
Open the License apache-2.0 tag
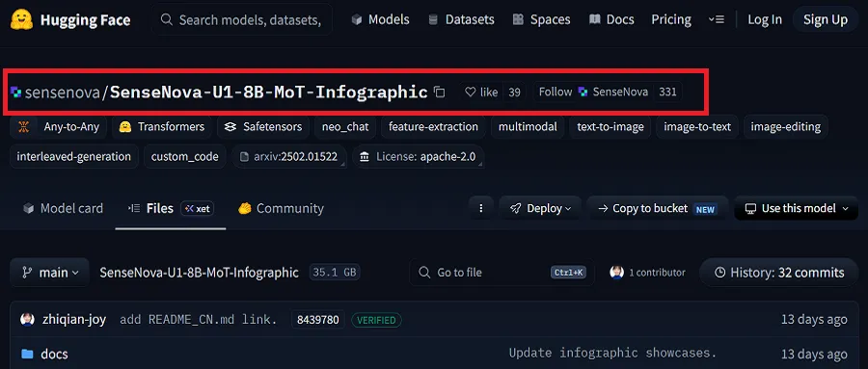click(x=418, y=157)
